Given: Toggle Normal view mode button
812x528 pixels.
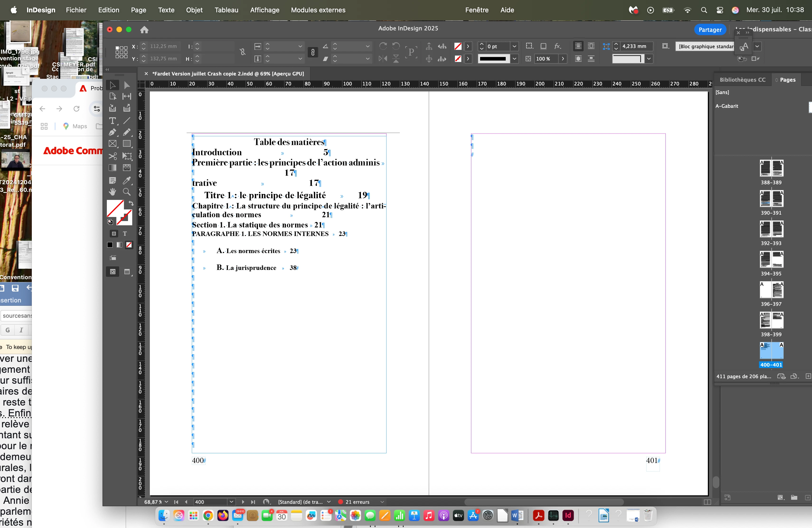Looking at the screenshot, I should (x=113, y=272).
